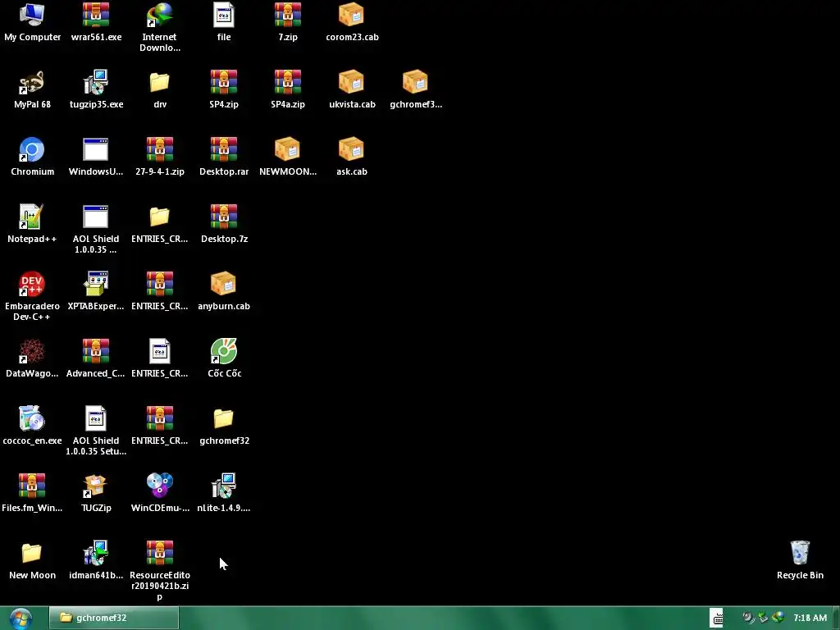This screenshot has width=840, height=630.
Task: Select the Cốc Cốc browser shortcut
Action: tap(224, 351)
